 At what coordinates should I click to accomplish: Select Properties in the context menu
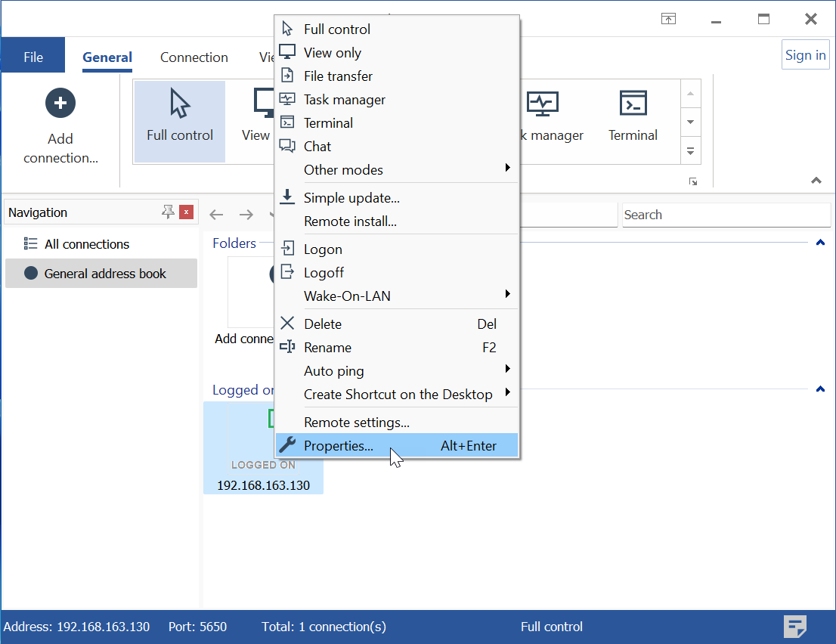[339, 446]
